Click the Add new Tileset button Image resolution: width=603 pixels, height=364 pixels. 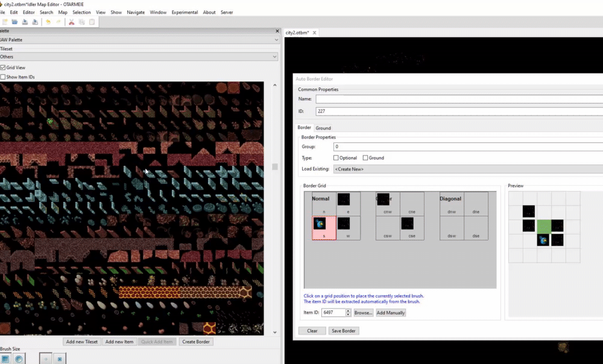82,342
